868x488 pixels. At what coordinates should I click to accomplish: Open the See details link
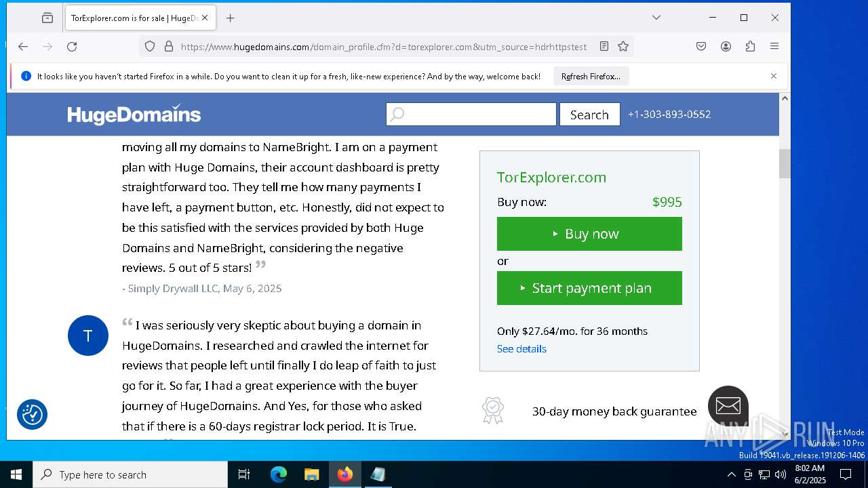(x=521, y=349)
